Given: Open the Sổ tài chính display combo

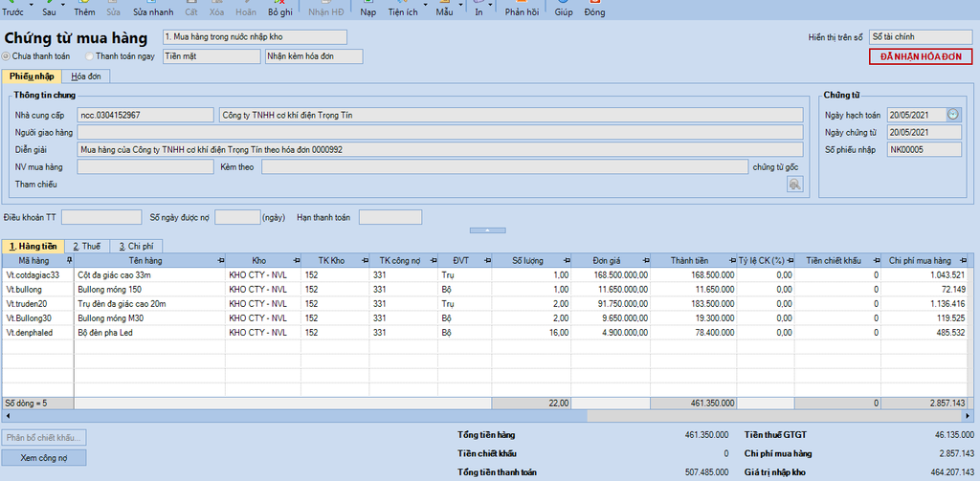Looking at the screenshot, I should (x=921, y=37).
